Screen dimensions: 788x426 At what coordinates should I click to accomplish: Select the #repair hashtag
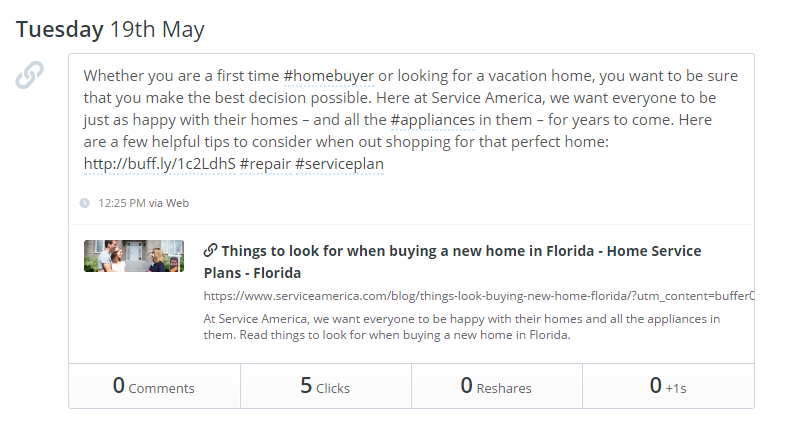tap(265, 163)
